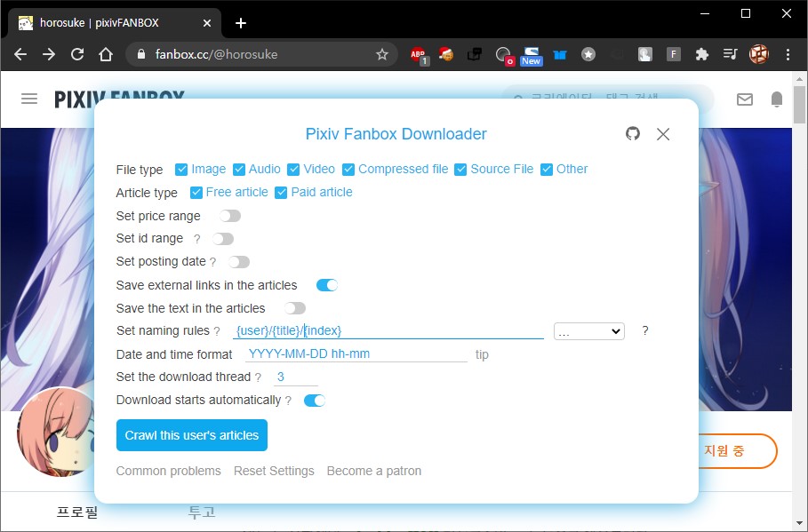Click the fanbox.cc address bar
Screen dimensions: 808x532
pos(261,54)
